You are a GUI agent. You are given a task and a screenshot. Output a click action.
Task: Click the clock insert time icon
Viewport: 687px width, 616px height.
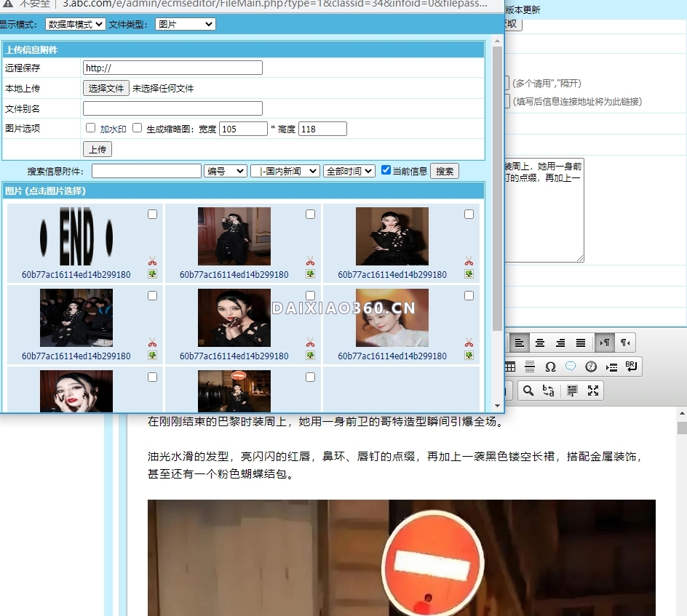coord(591,367)
